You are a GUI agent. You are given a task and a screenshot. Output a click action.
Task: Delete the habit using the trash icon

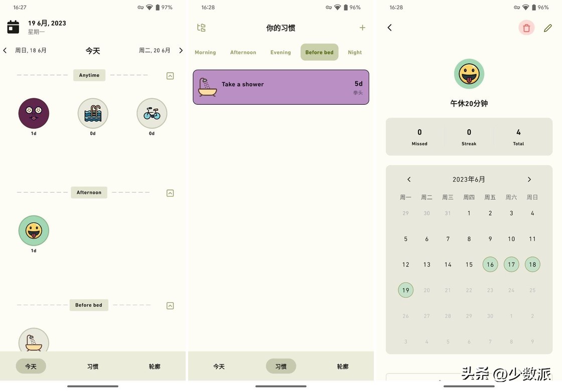pyautogui.click(x=526, y=28)
